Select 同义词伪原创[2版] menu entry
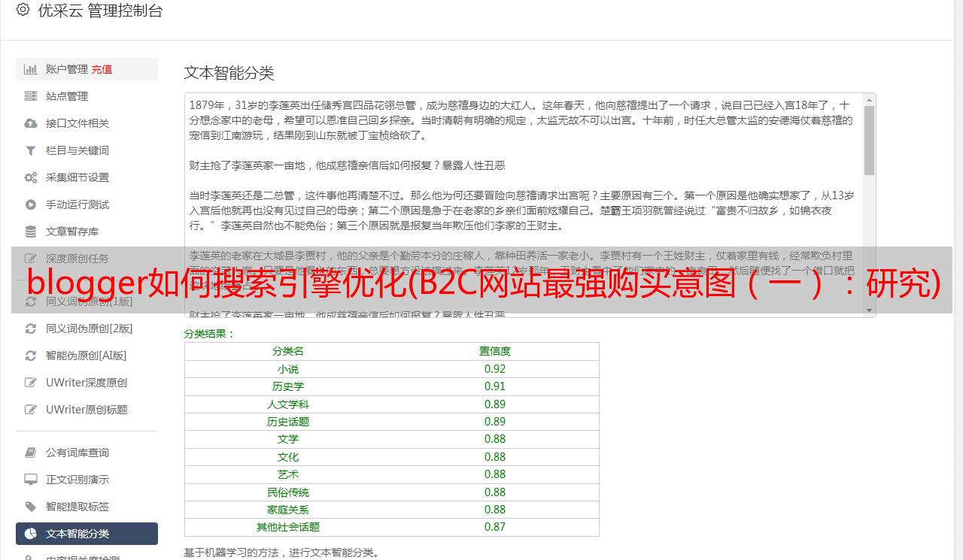 click(87, 328)
